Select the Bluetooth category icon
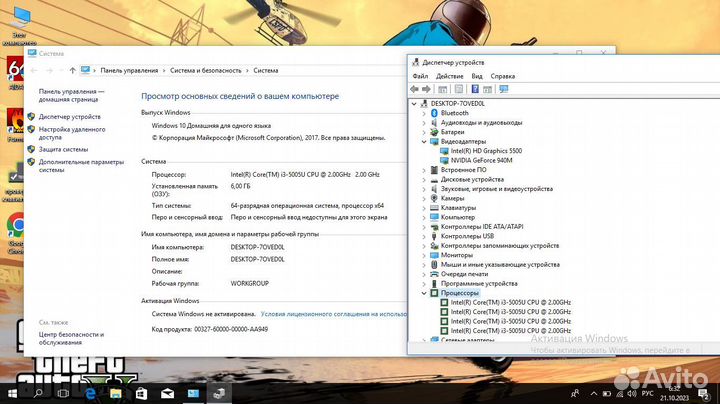 434,113
